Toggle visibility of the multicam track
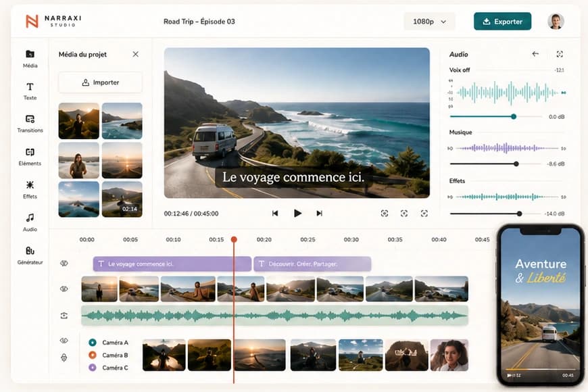The width and height of the screenshot is (588, 392). pos(64,340)
